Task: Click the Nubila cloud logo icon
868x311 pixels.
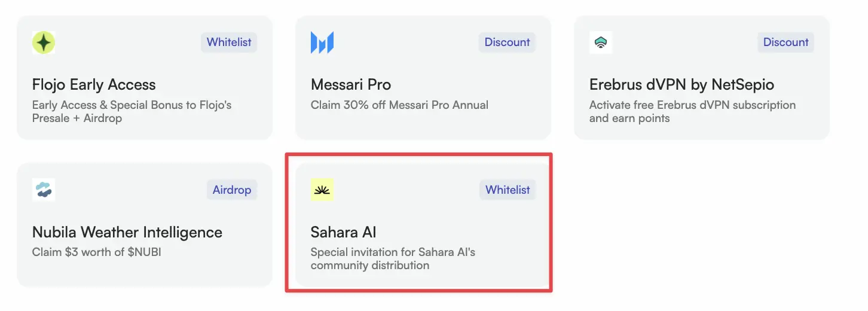Action: click(44, 190)
